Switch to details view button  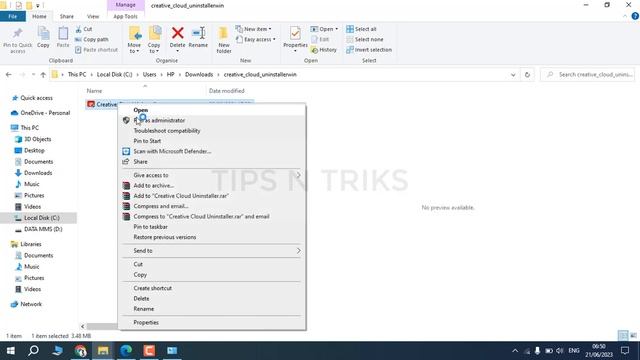623,336
